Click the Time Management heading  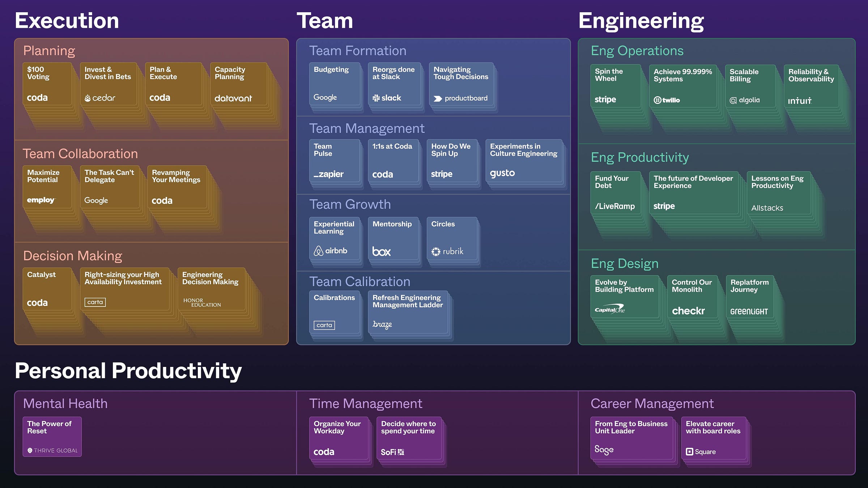pyautogui.click(x=366, y=403)
